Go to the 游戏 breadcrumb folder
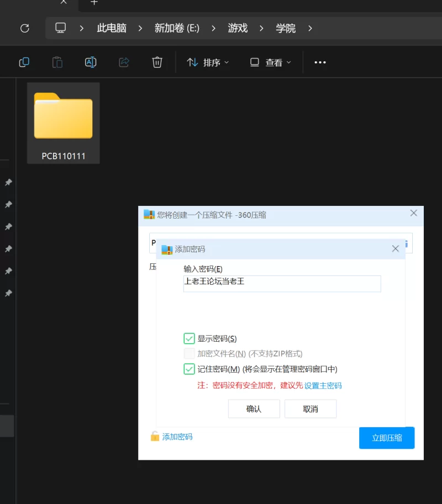Image resolution: width=442 pixels, height=504 pixels. (x=238, y=28)
